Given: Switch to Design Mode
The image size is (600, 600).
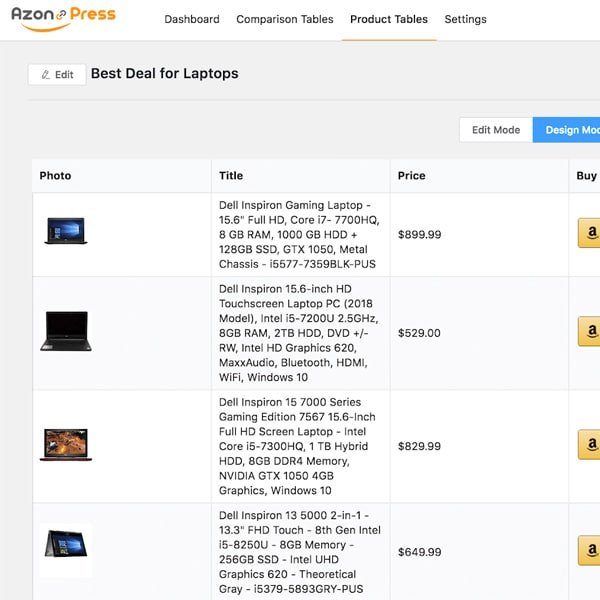Looking at the screenshot, I should coord(568,130).
